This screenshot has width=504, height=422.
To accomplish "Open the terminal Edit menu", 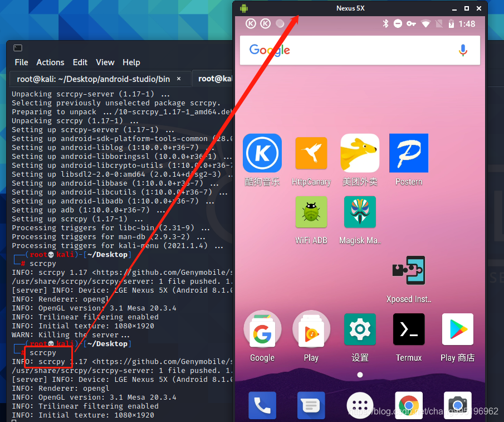I will click(80, 62).
